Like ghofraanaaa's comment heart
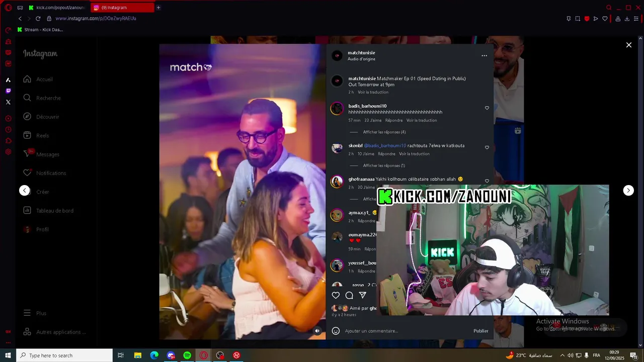644x362 pixels. pos(487,181)
